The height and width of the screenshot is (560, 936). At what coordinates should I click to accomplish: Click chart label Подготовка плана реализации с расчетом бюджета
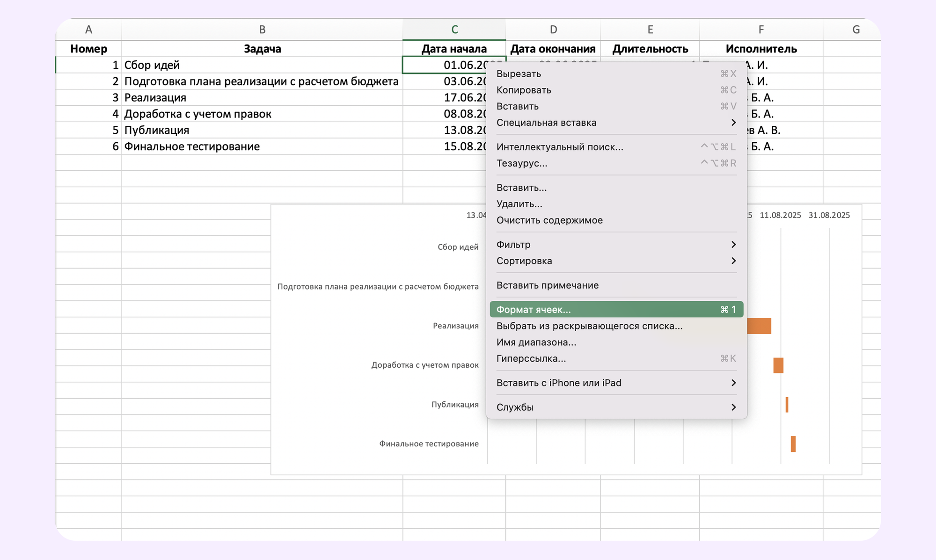378,286
